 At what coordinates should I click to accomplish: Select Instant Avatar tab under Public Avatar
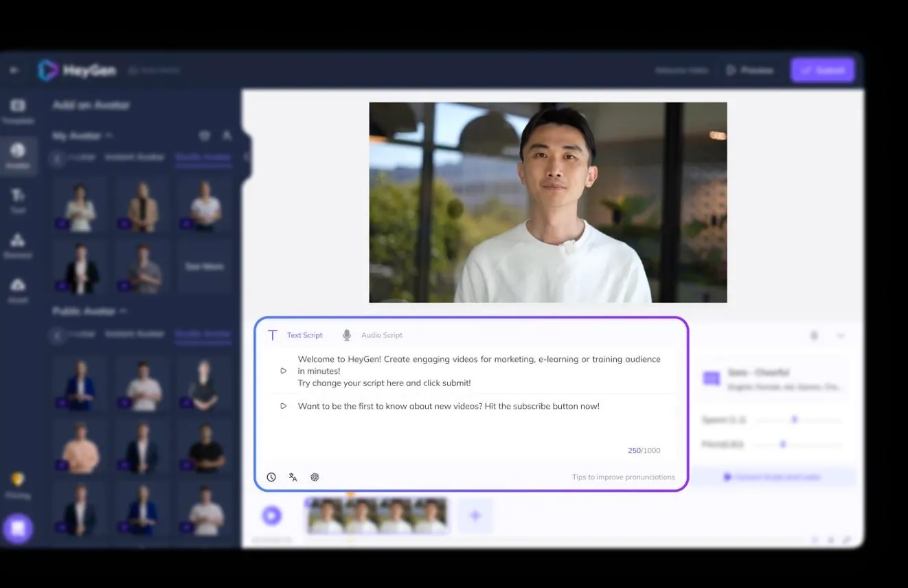pyautogui.click(x=135, y=334)
